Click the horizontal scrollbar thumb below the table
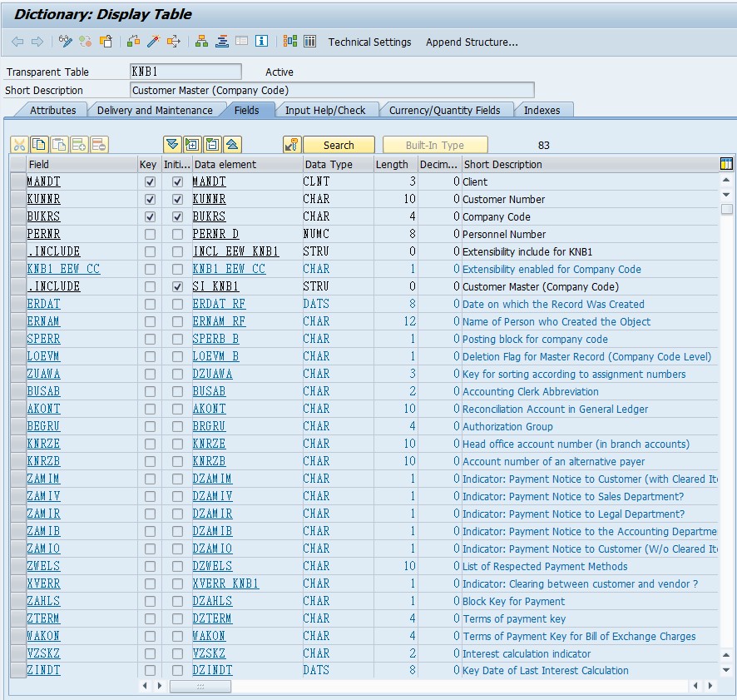This screenshot has height=700, width=737. 200,686
